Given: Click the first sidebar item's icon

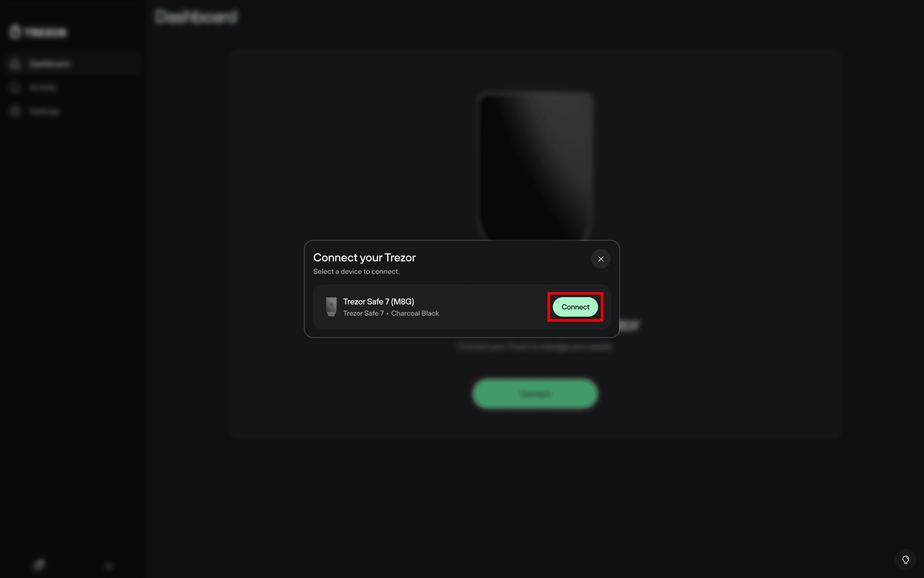Looking at the screenshot, I should tap(15, 63).
